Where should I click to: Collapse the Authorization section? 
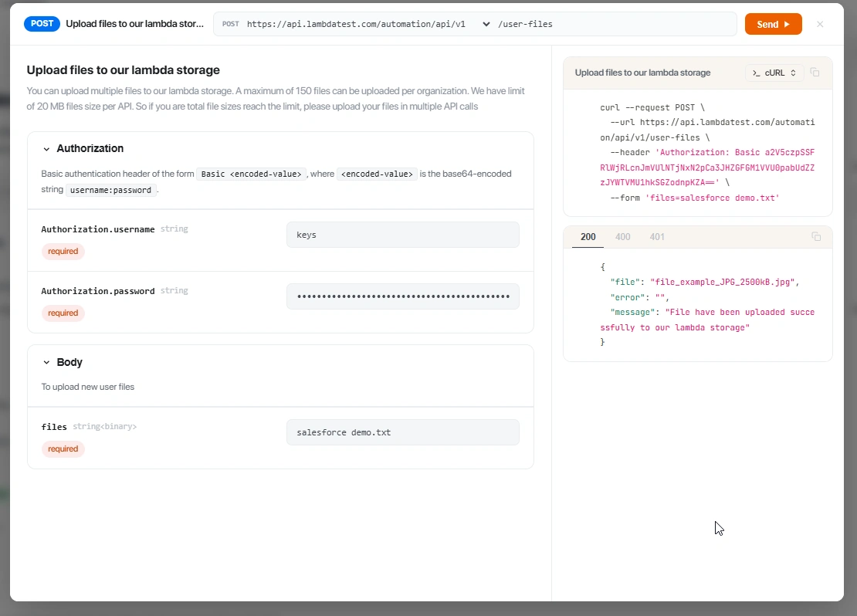[46, 149]
